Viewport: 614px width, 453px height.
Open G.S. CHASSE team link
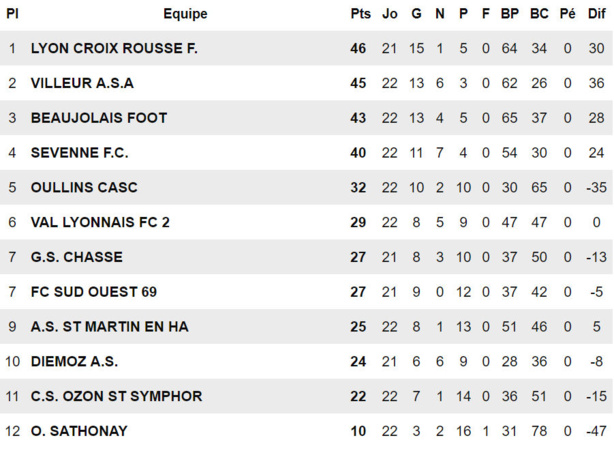click(x=77, y=257)
